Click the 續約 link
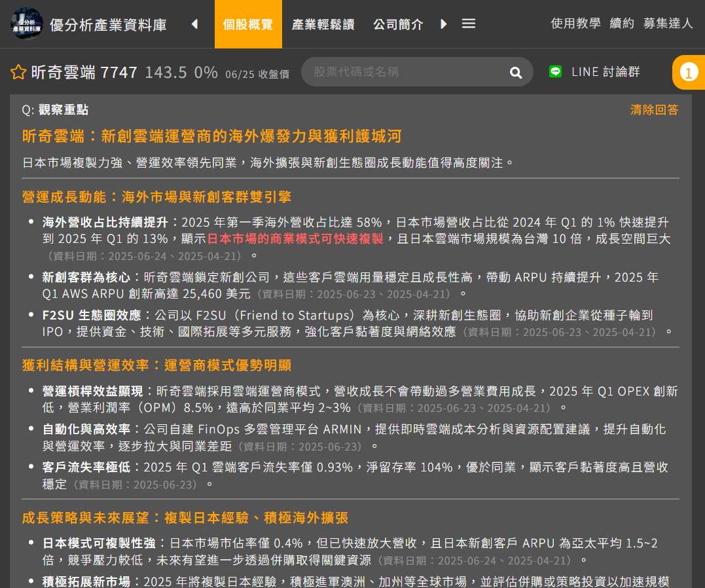705x588 pixels. click(x=622, y=23)
